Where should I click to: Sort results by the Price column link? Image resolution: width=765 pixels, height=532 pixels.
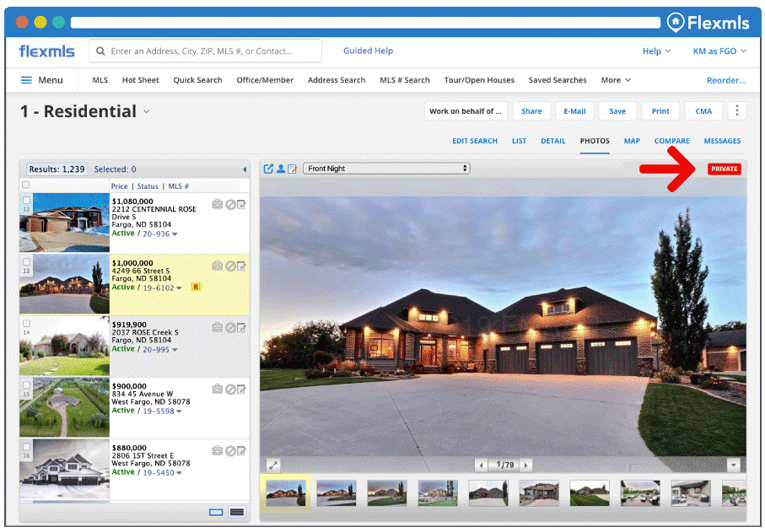[119, 186]
